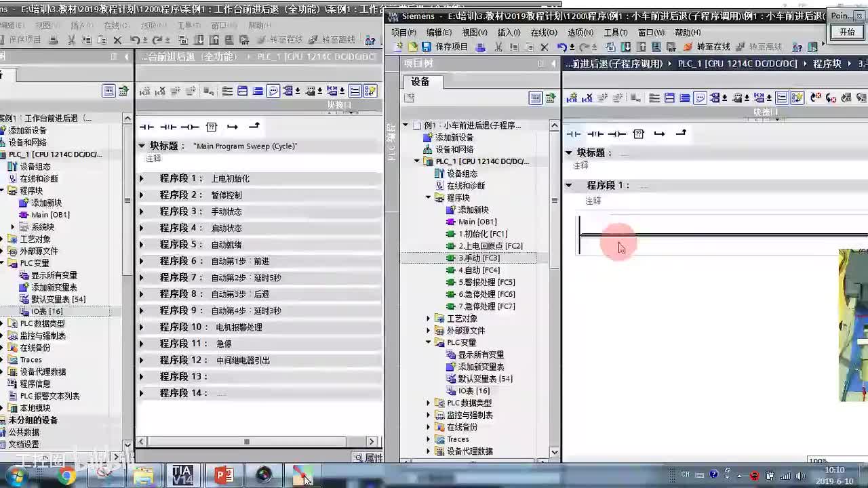Image resolution: width=868 pixels, height=488 pixels.
Task: Insert an output coil in right editor
Action: tap(616, 134)
